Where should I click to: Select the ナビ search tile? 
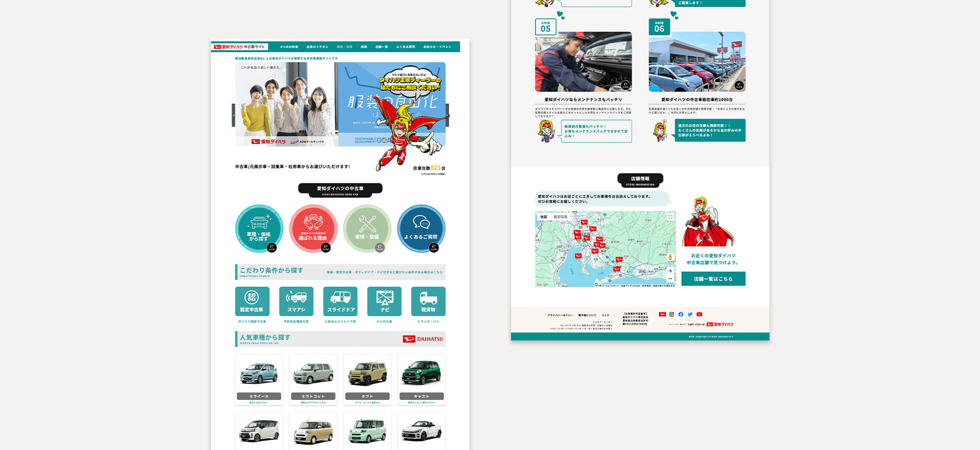click(384, 301)
